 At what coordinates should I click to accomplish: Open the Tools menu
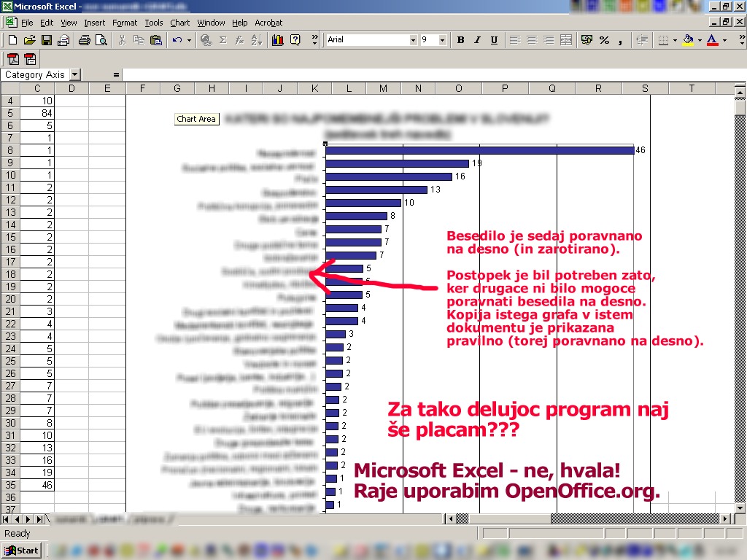(153, 23)
